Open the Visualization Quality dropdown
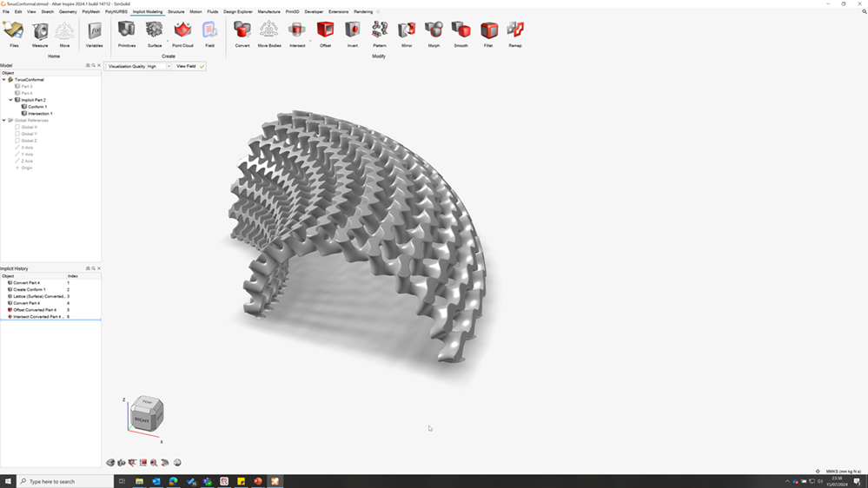 (169, 66)
